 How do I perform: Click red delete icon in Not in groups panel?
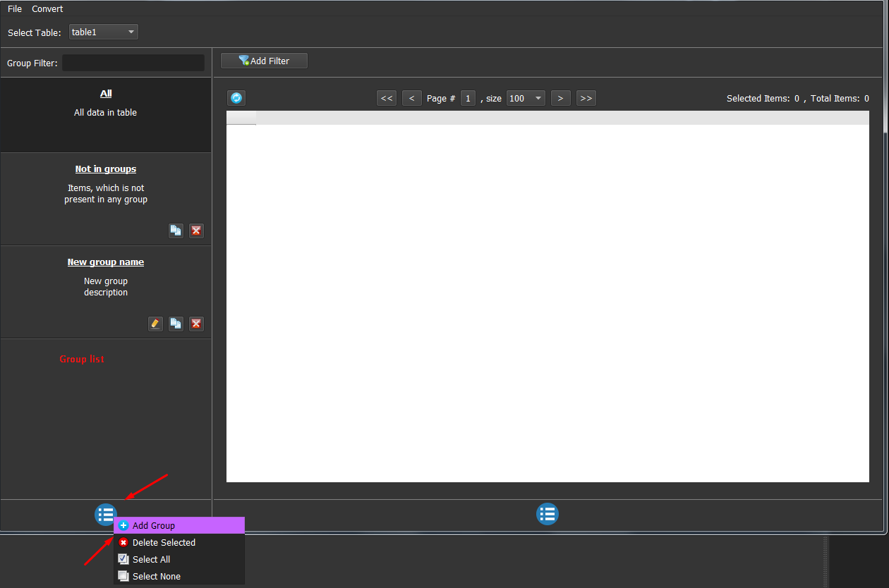pyautogui.click(x=196, y=231)
